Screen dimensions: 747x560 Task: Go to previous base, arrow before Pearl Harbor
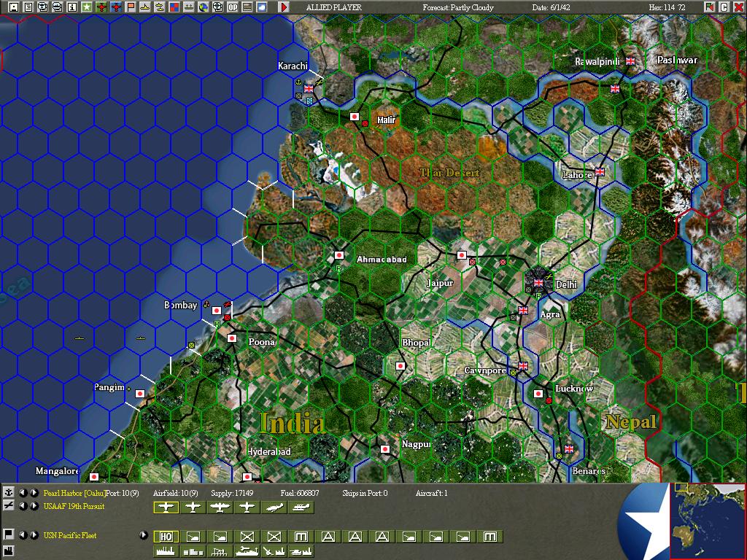point(23,492)
